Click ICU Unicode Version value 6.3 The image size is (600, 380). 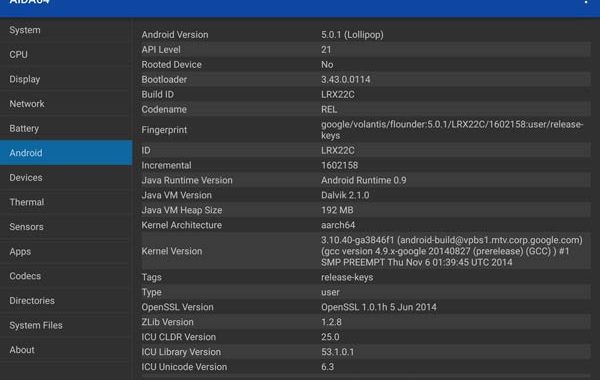click(x=328, y=367)
